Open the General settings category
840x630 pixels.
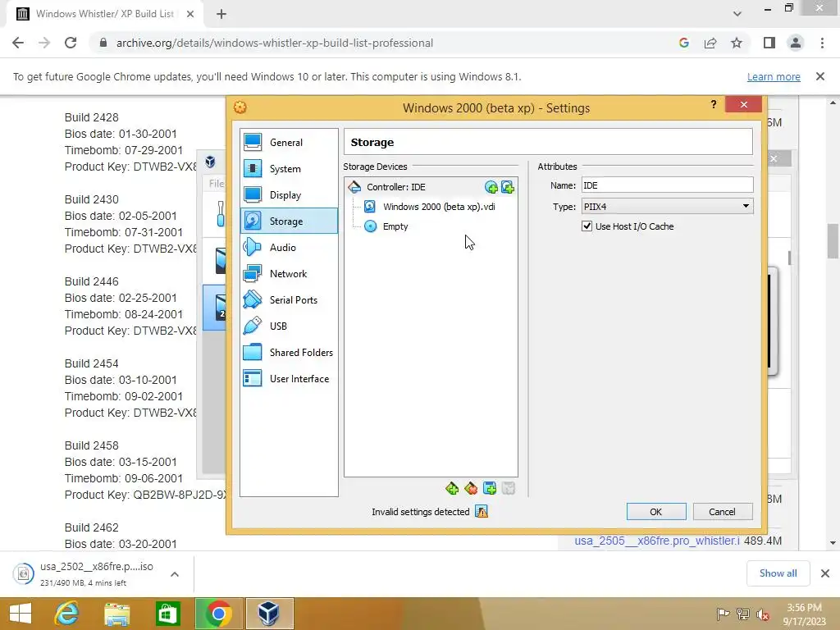289,143
